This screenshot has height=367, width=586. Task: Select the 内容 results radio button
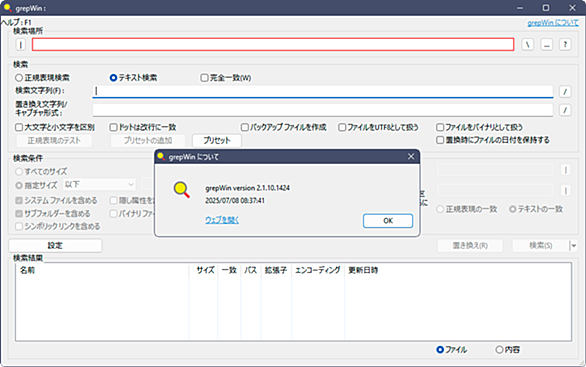pyautogui.click(x=508, y=350)
